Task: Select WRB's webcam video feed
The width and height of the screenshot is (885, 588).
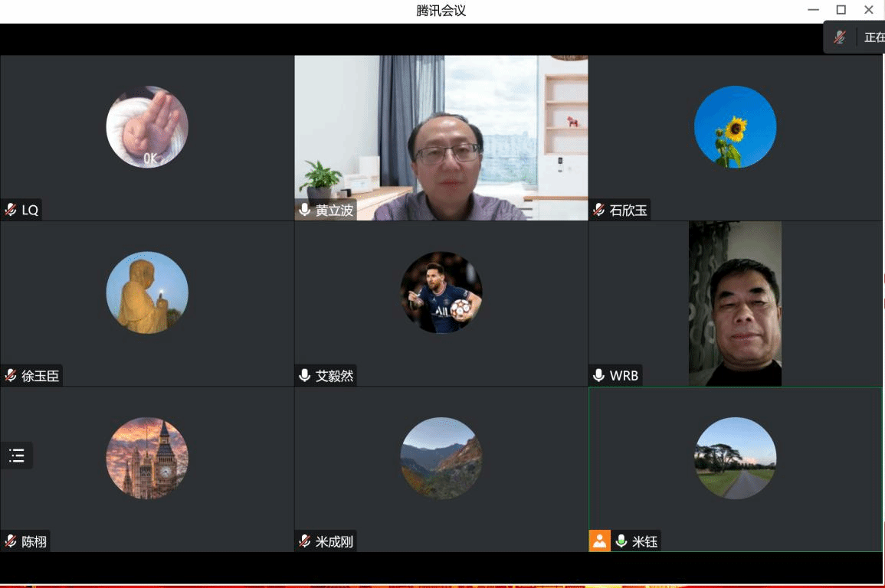Action: (x=735, y=303)
